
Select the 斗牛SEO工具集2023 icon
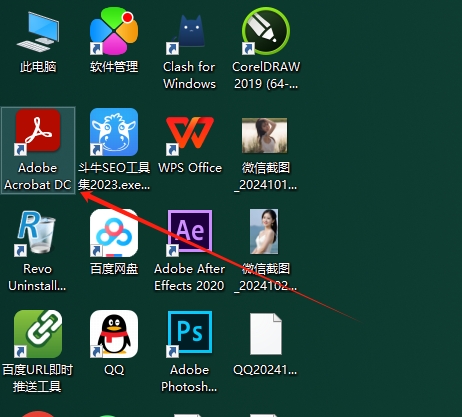tap(114, 132)
